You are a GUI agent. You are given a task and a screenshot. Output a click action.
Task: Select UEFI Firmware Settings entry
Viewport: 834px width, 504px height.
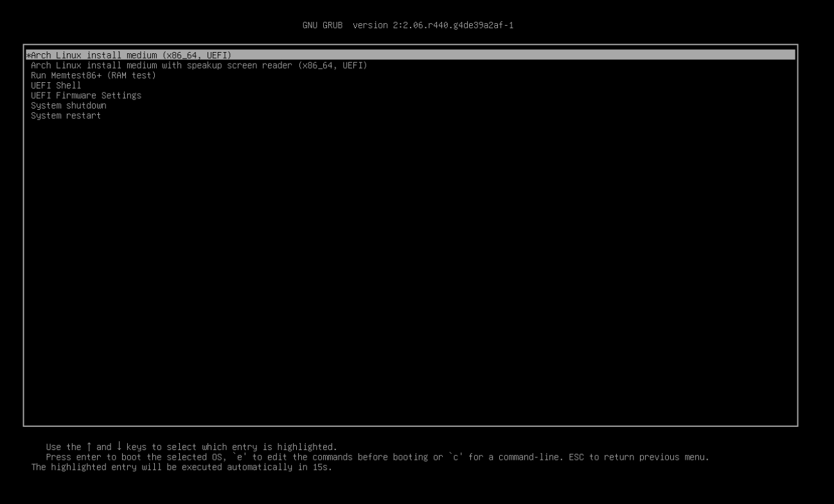tap(86, 96)
